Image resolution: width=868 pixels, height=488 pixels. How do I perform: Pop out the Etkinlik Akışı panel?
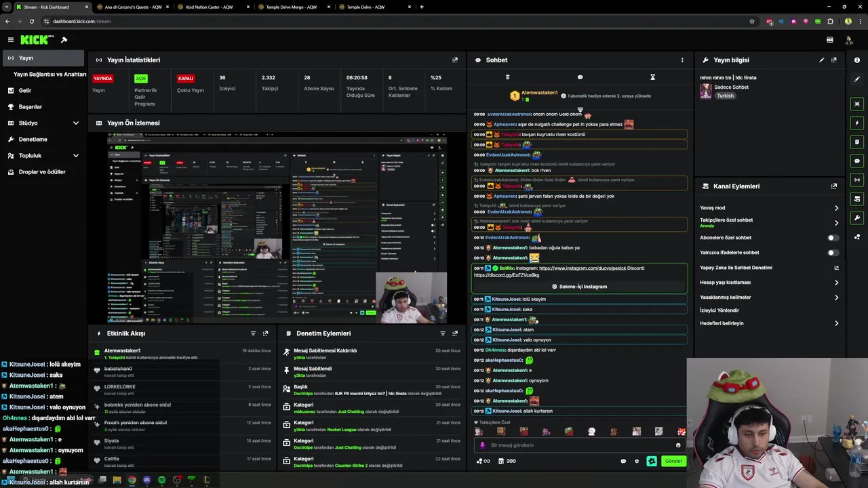(x=265, y=333)
